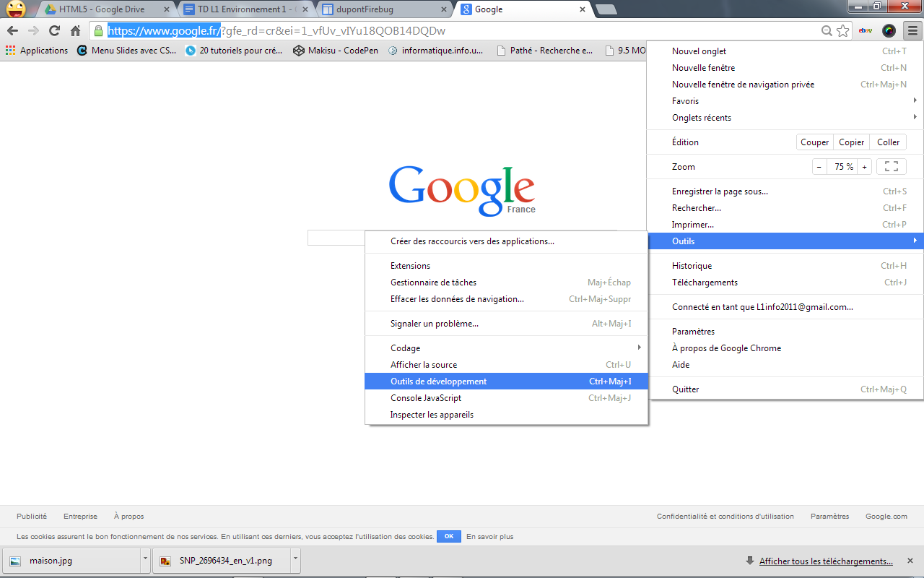Close the downloads bar

coord(910,561)
